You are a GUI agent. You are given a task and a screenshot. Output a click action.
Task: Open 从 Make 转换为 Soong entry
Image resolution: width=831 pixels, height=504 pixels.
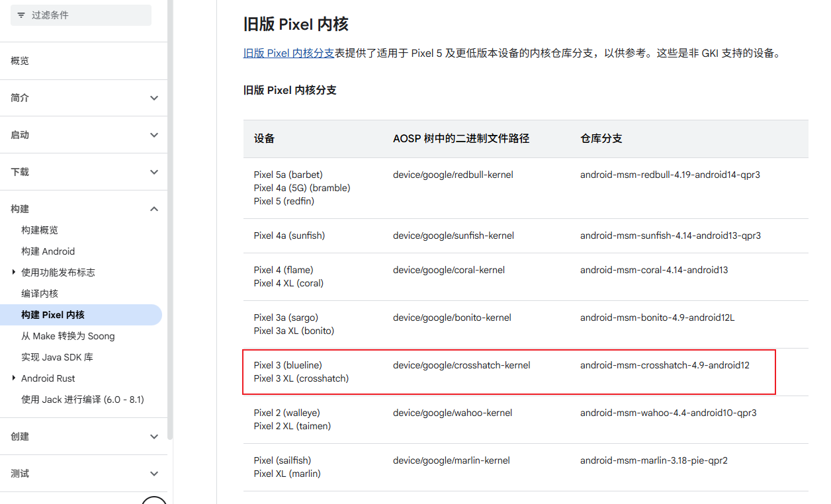pos(68,336)
